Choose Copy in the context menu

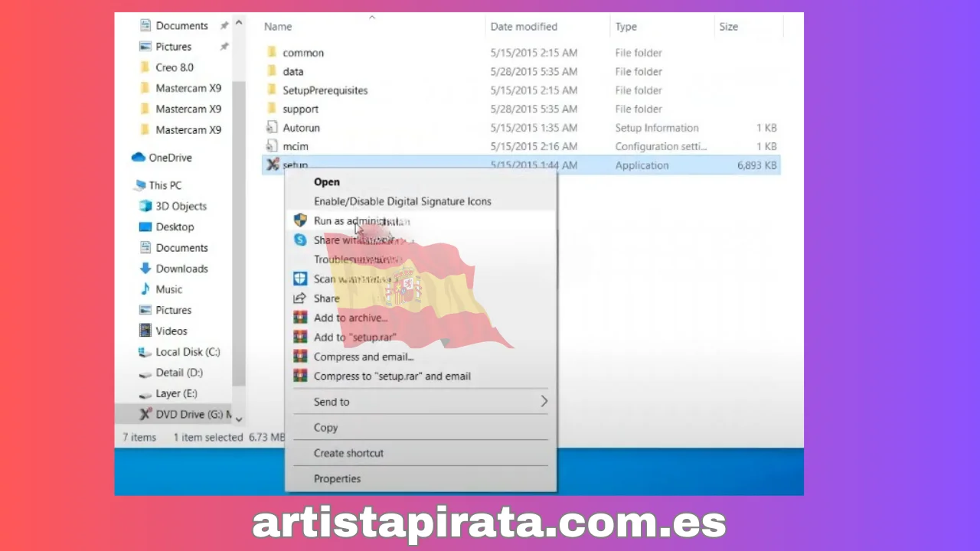pos(325,427)
